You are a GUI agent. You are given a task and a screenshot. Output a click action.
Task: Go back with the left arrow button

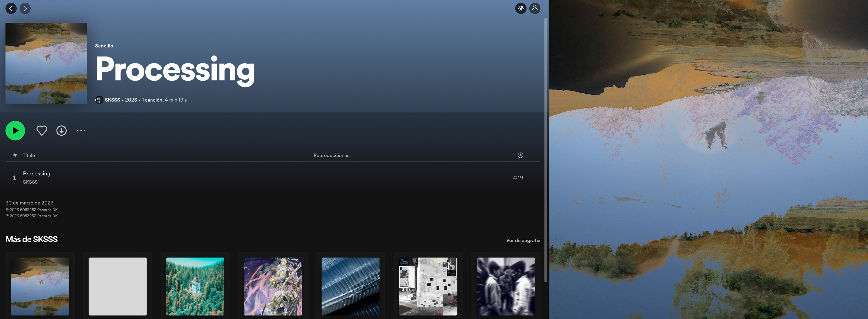[x=11, y=8]
